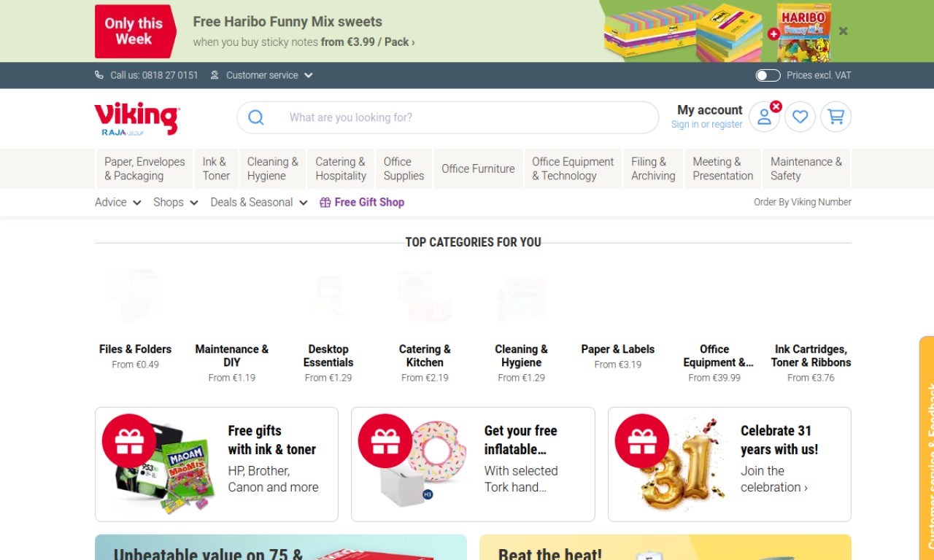Open the Office Furniture category
934x560 pixels.
click(x=478, y=168)
